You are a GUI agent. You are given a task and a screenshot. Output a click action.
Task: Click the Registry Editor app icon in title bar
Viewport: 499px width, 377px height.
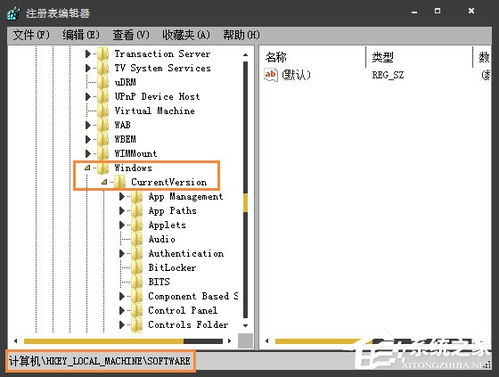click(x=14, y=13)
